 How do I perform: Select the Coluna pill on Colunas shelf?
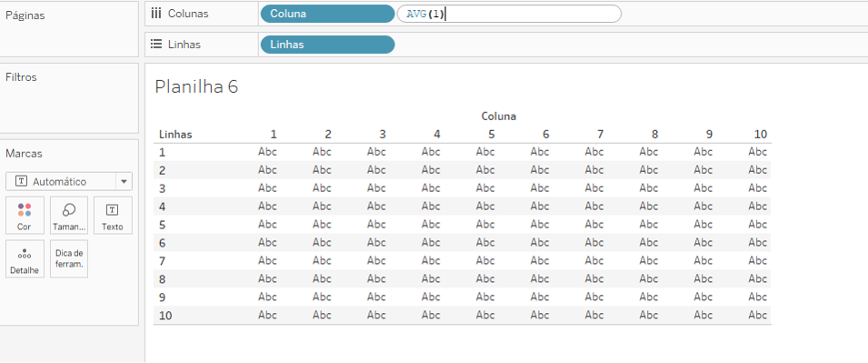(x=327, y=14)
